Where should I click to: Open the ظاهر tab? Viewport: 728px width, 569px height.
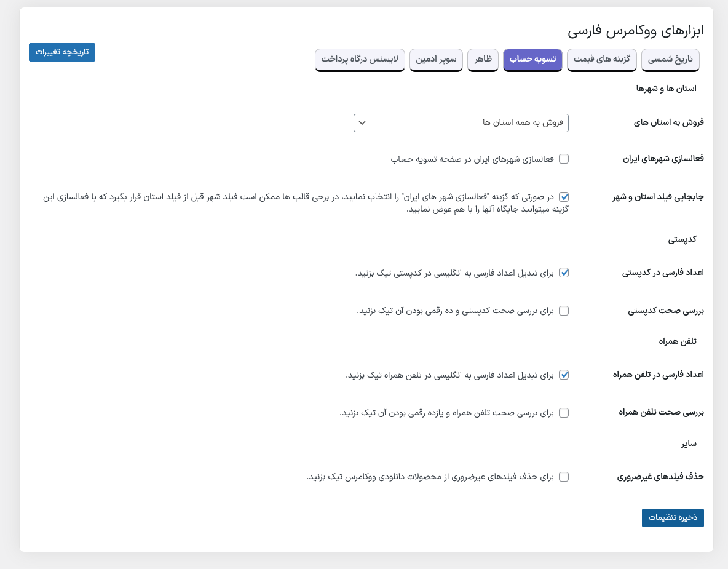click(483, 59)
